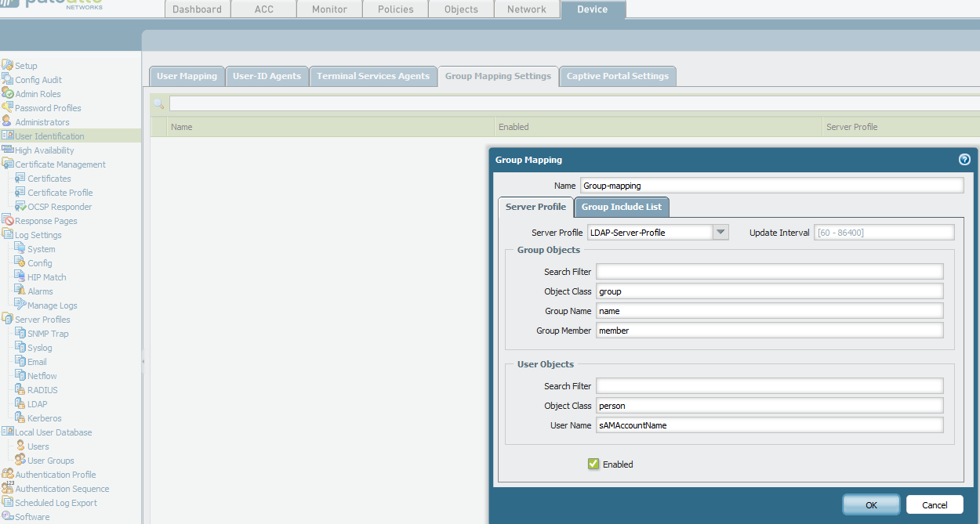This screenshot has height=524, width=980.
Task: Click the Group Name field
Action: (x=769, y=310)
